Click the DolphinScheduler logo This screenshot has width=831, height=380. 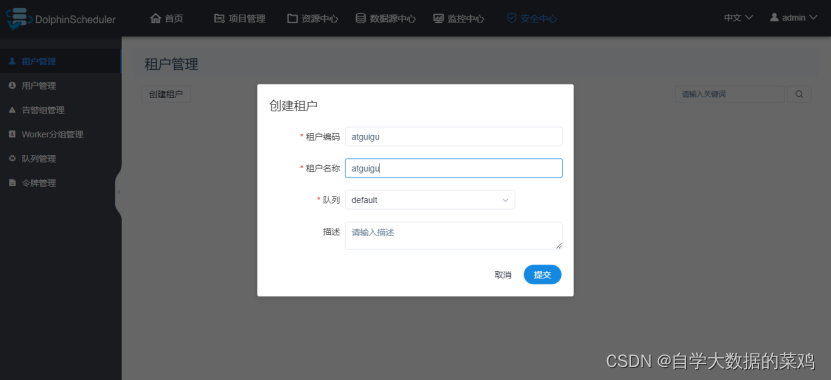tap(60, 19)
